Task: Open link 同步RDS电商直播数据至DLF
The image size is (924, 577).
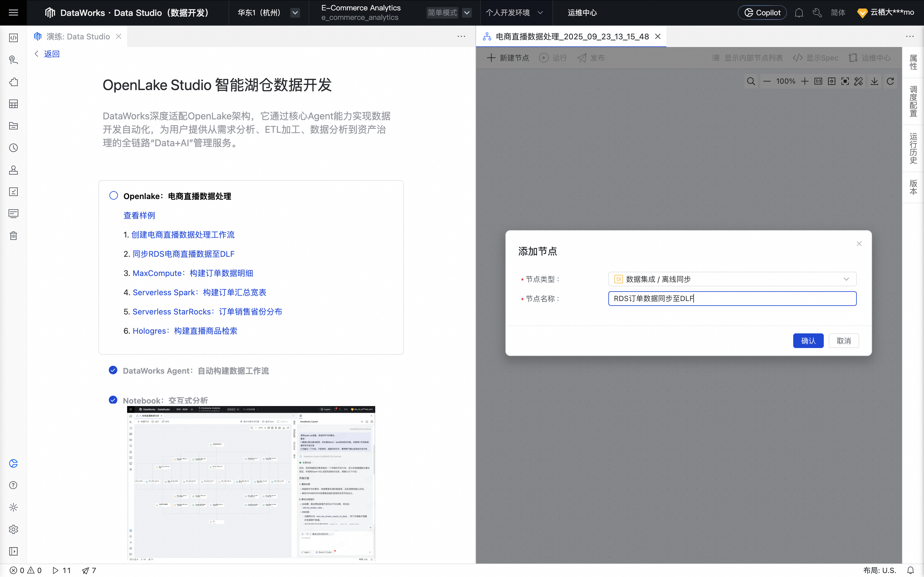Action: 183,254
